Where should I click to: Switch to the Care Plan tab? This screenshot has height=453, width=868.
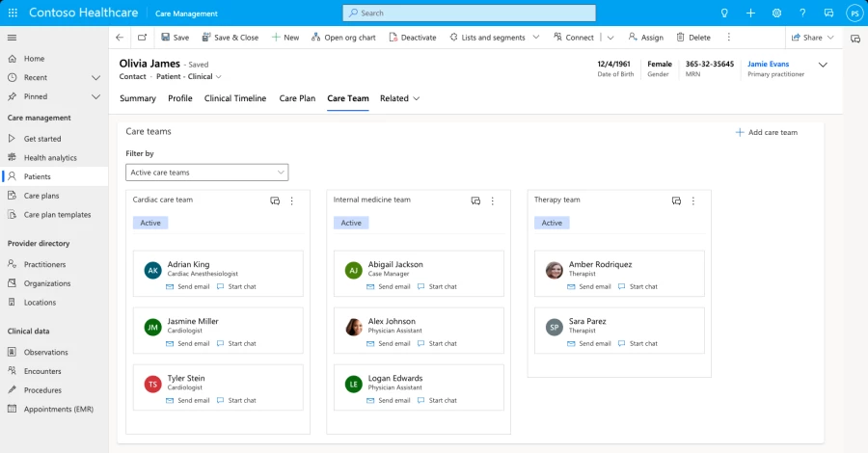[x=297, y=98]
